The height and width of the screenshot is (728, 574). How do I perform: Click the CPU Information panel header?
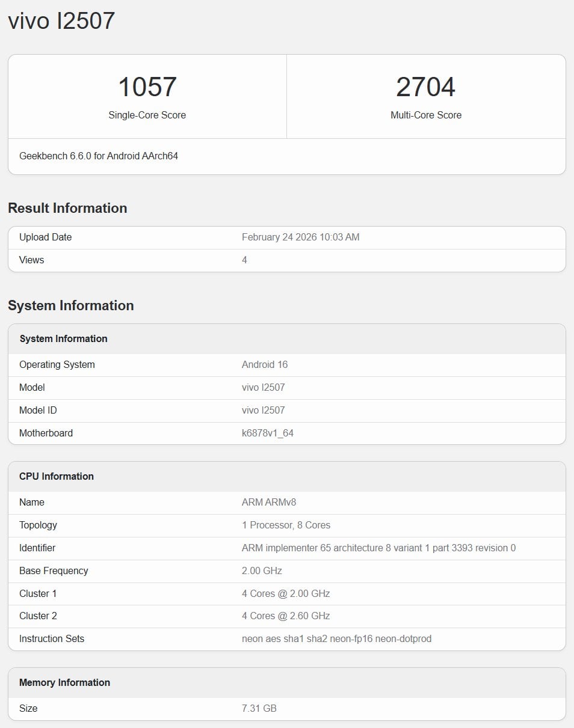click(x=56, y=476)
